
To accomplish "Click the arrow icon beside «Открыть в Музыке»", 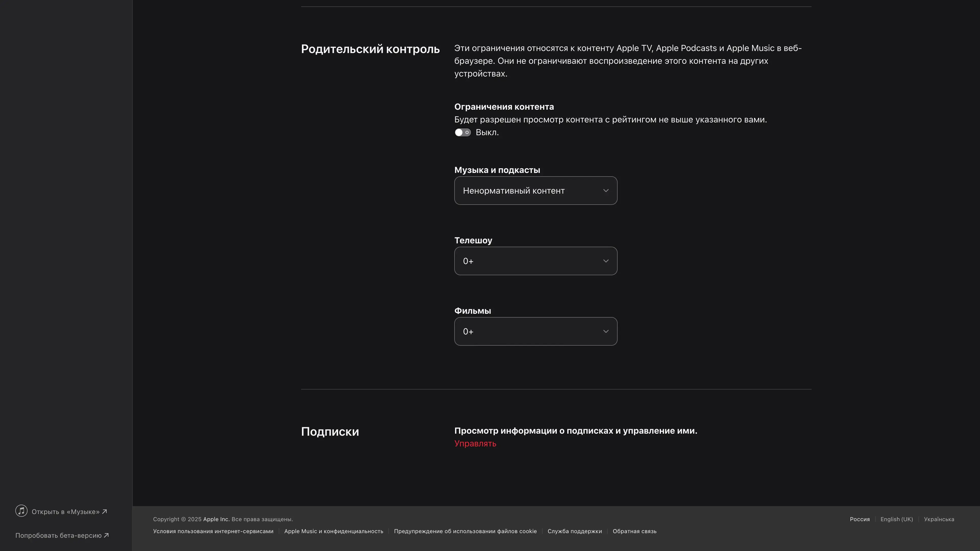I will click(105, 511).
